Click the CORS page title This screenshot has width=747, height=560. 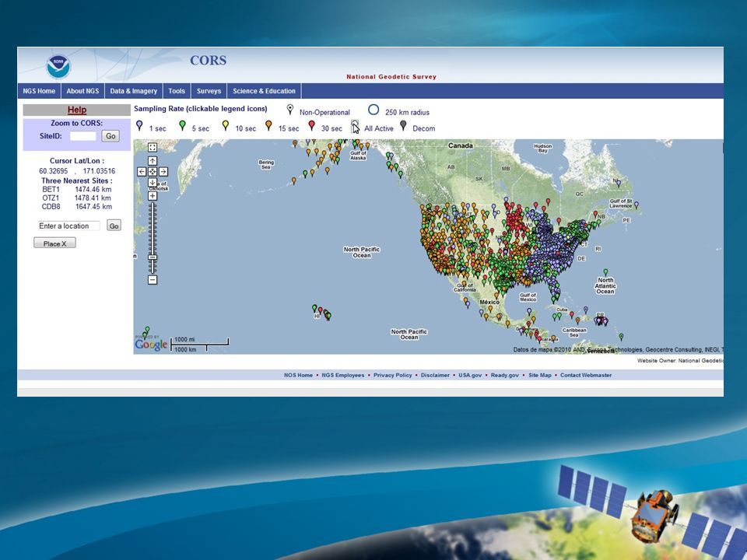click(x=209, y=61)
